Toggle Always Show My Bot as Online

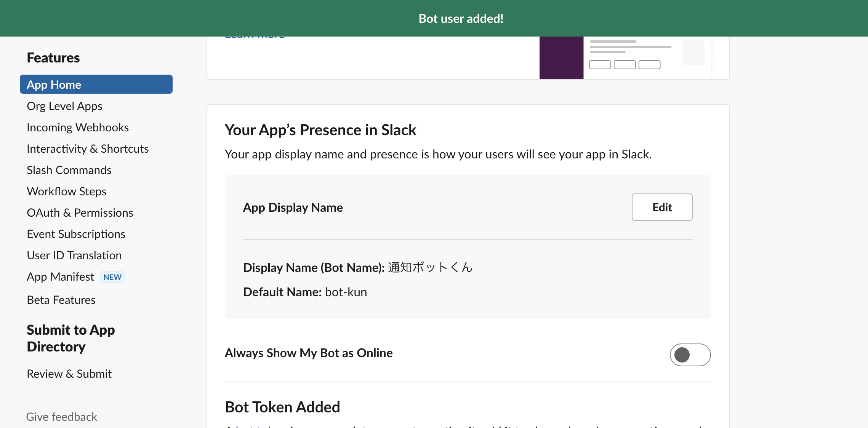pyautogui.click(x=690, y=355)
